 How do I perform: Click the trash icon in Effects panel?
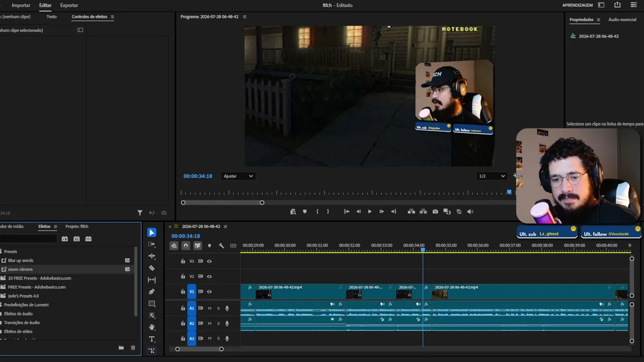tap(133, 347)
